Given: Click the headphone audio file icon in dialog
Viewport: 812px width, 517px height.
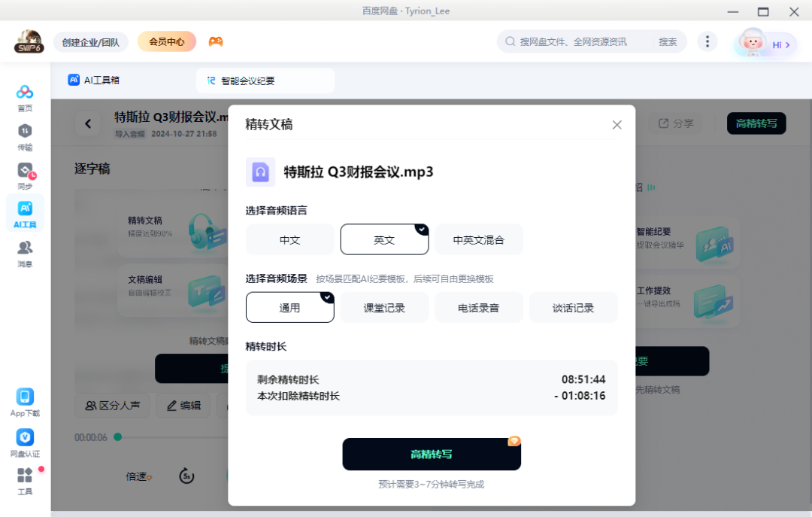Looking at the screenshot, I should click(x=260, y=172).
